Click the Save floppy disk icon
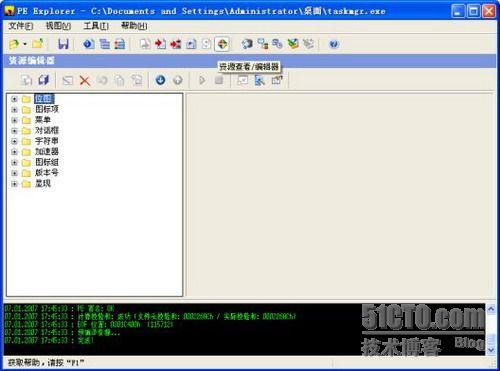 pyautogui.click(x=63, y=44)
